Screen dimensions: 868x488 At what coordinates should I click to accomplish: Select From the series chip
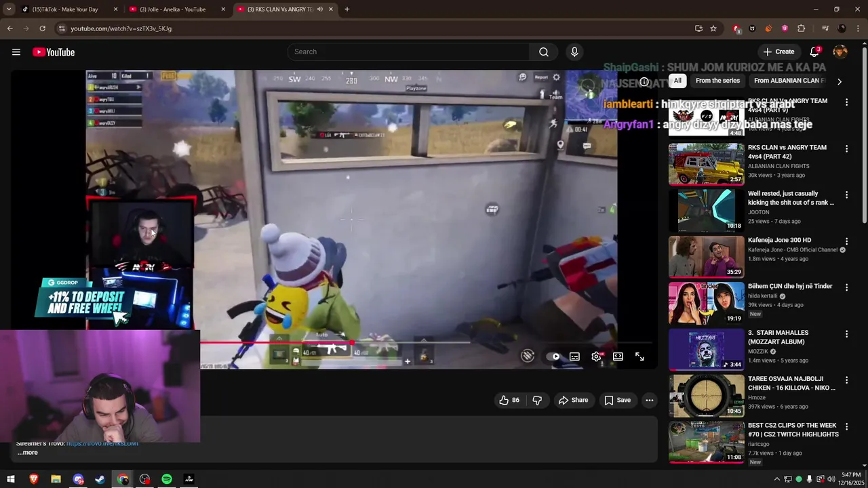click(717, 81)
